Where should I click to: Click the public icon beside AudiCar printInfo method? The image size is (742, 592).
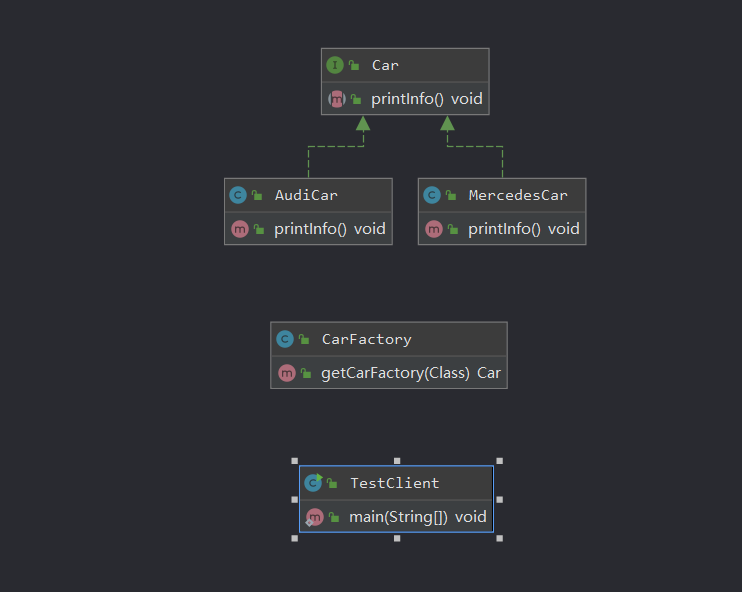[x=259, y=229]
